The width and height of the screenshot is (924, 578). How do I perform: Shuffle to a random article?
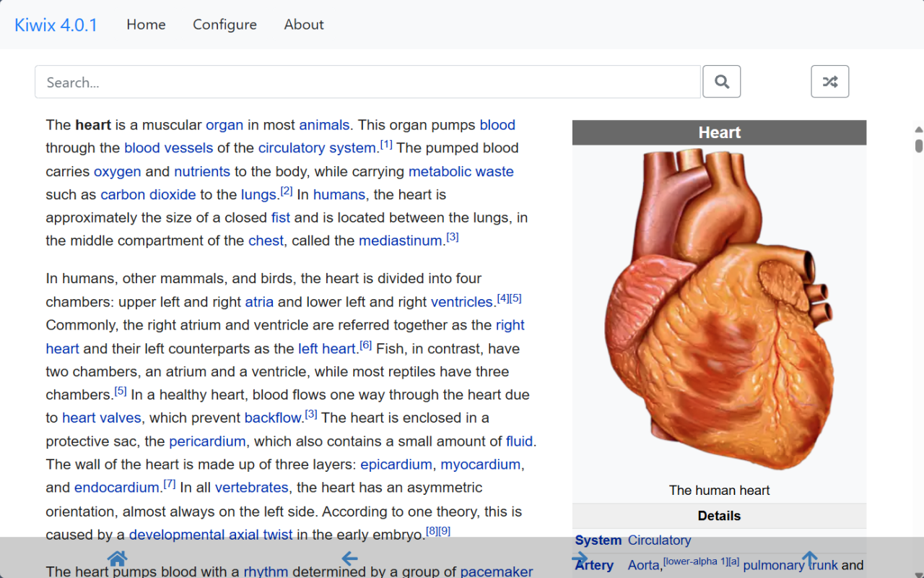(x=829, y=81)
